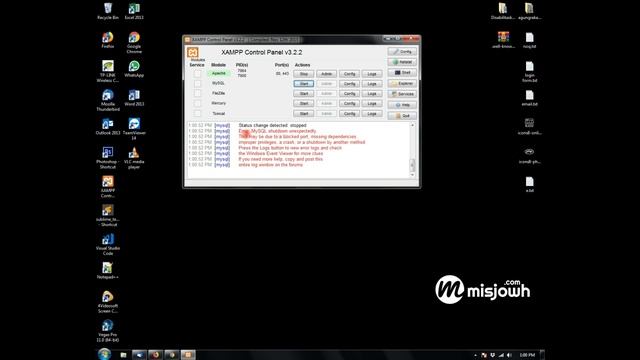
Task: Stop the Apache module
Action: click(x=304, y=74)
